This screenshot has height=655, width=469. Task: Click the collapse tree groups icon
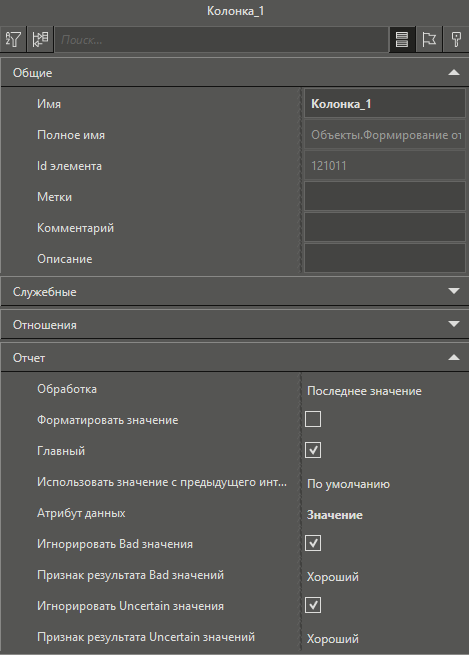coord(40,40)
